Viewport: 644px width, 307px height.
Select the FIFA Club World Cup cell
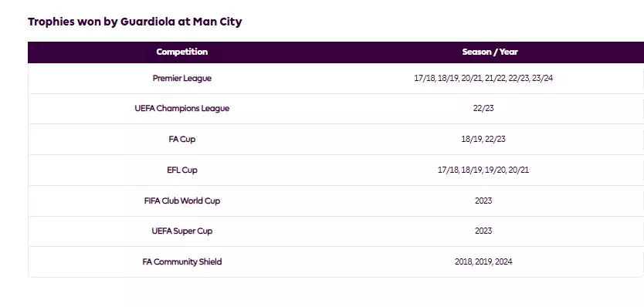[x=182, y=201]
